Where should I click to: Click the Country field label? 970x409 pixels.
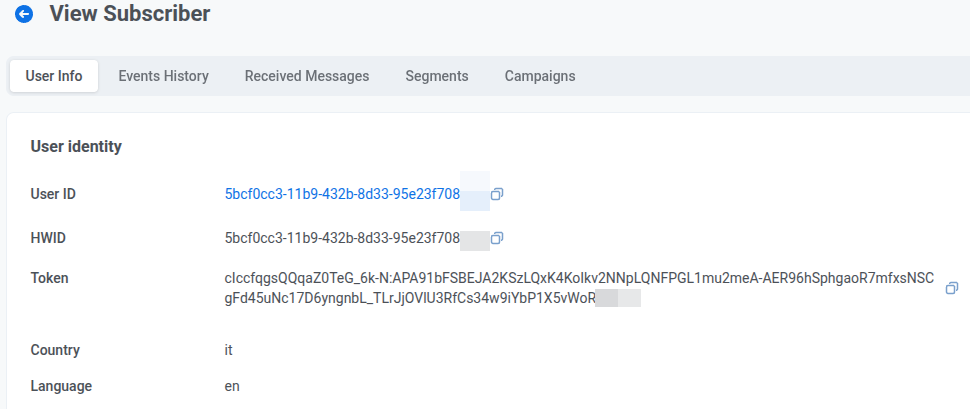click(55, 350)
